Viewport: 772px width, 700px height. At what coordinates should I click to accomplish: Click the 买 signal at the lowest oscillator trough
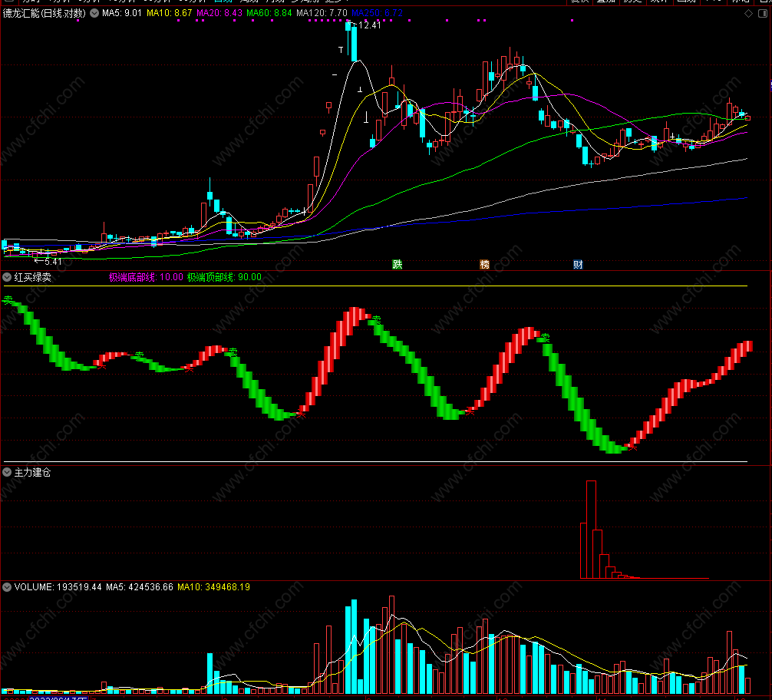(x=632, y=447)
